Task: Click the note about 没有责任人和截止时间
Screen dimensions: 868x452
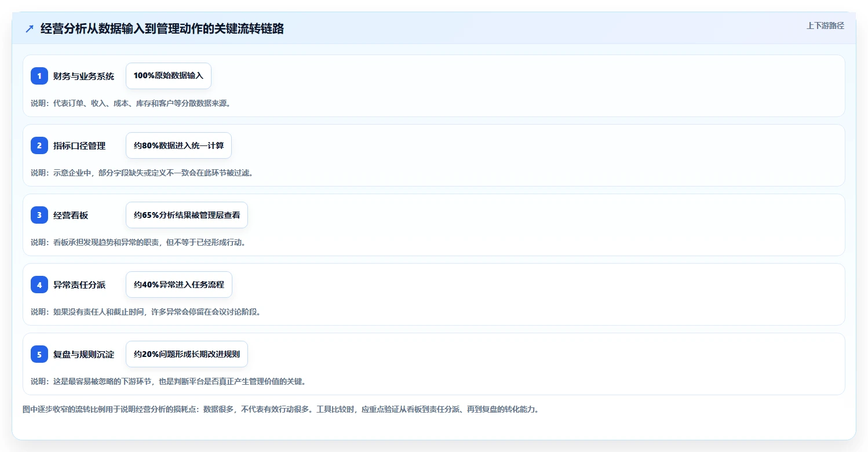Action: tap(146, 312)
